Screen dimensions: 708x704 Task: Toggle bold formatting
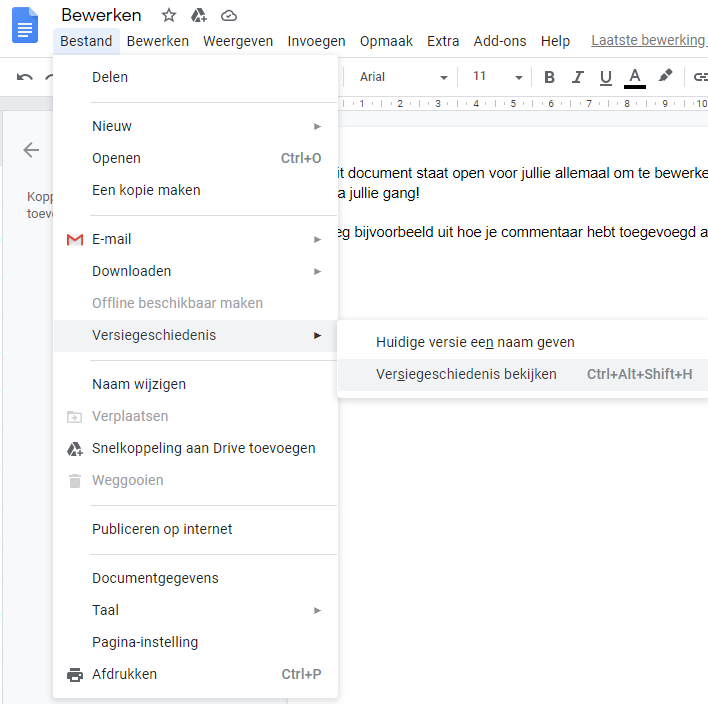(x=549, y=77)
